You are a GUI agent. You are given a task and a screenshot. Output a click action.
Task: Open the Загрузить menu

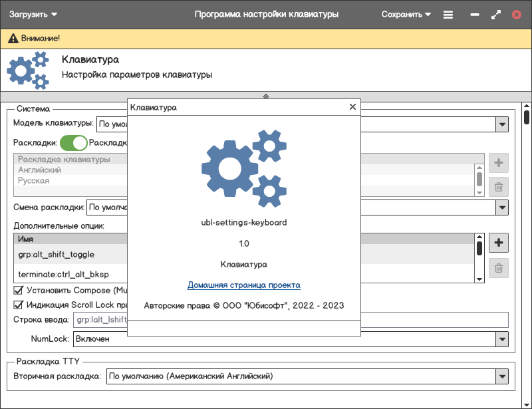coord(33,14)
